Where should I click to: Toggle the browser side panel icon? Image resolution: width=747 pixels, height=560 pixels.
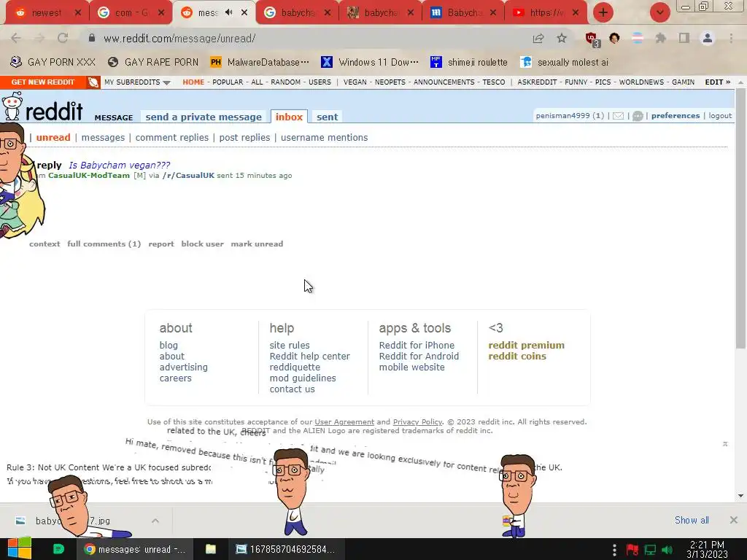684,38
